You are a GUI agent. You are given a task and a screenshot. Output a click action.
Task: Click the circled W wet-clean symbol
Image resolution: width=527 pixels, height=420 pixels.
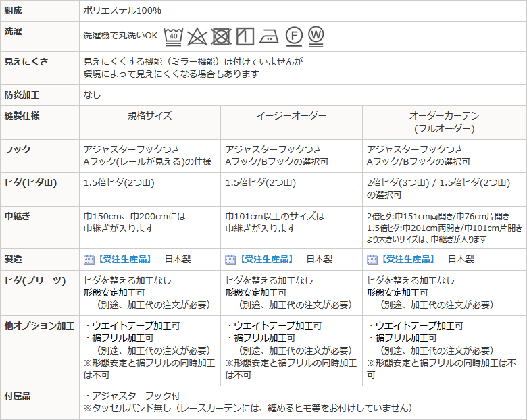point(316,35)
